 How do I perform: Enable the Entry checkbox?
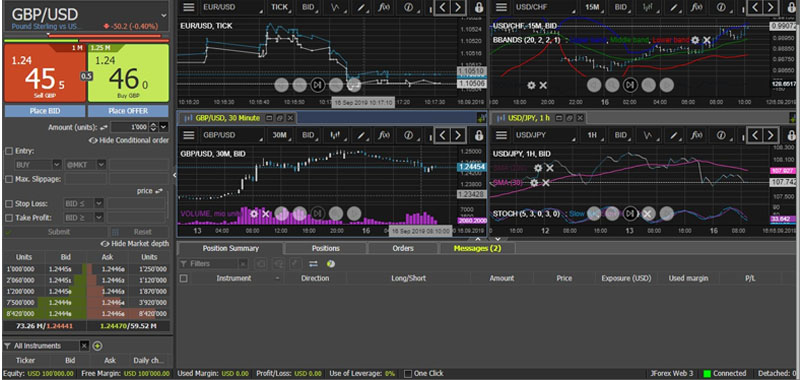[x=9, y=151]
